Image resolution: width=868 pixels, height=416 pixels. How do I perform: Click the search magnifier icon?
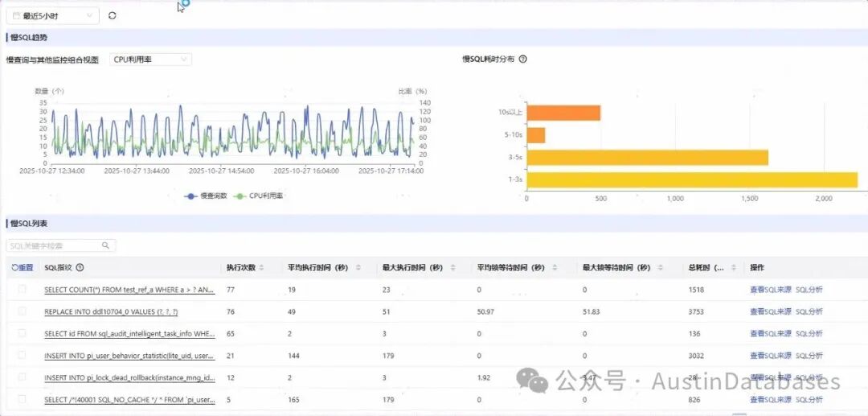coord(106,245)
